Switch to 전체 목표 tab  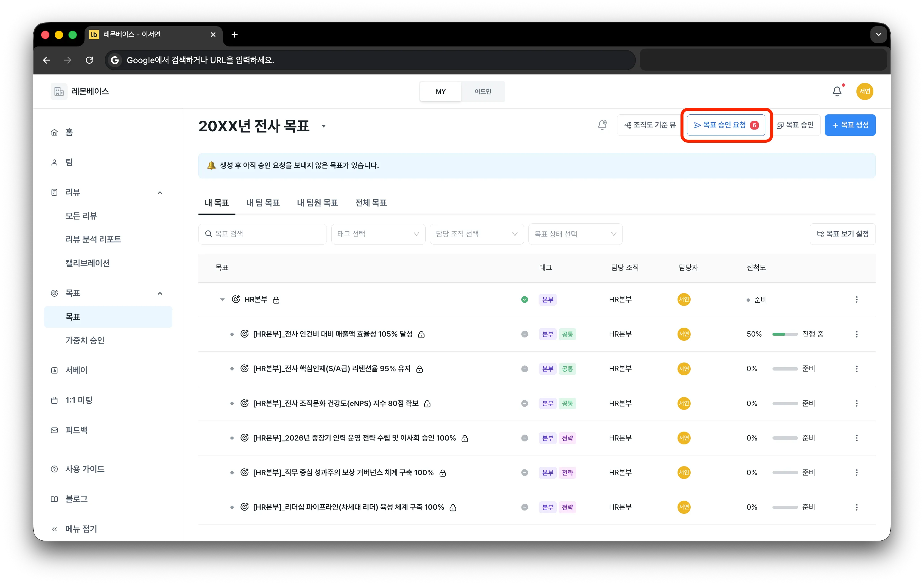click(371, 203)
